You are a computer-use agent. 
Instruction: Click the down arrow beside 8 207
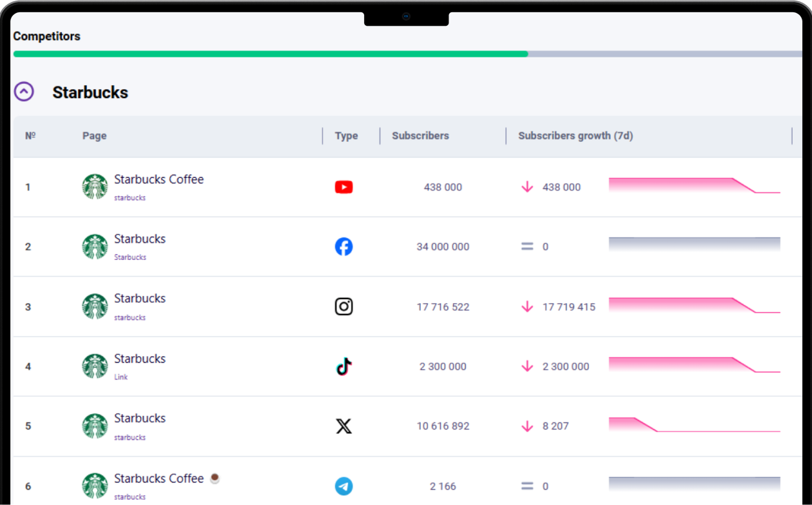coord(527,426)
